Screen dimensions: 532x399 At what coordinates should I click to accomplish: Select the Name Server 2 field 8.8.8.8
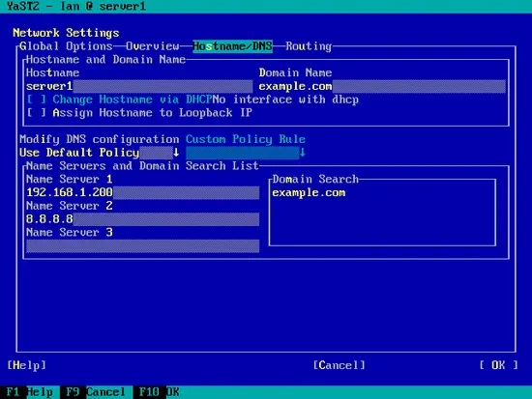click(142, 219)
